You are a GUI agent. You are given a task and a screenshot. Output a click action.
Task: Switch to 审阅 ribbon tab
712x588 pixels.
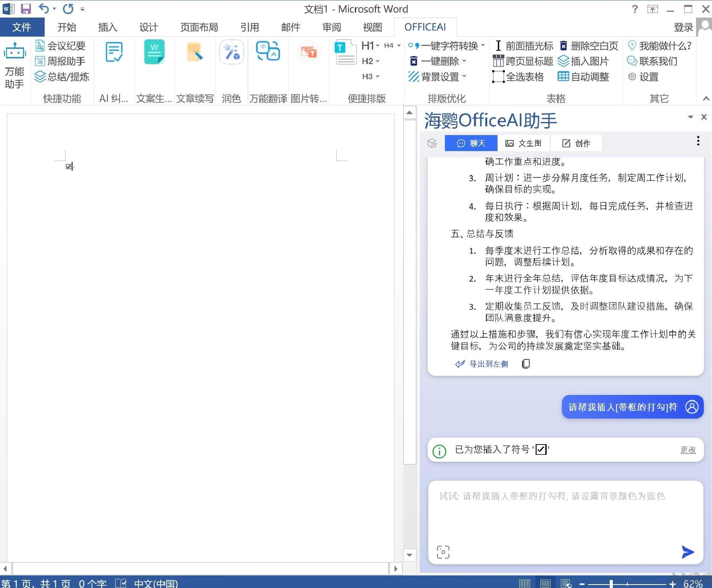pos(332,27)
